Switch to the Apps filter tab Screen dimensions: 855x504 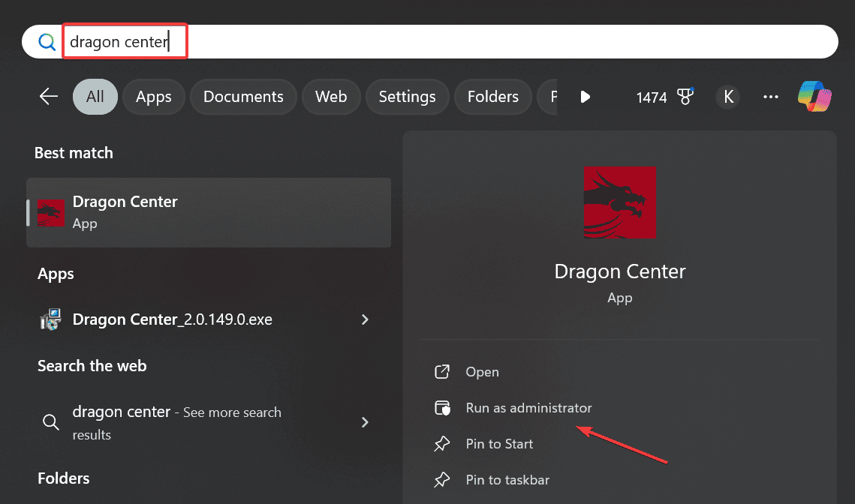click(x=154, y=97)
